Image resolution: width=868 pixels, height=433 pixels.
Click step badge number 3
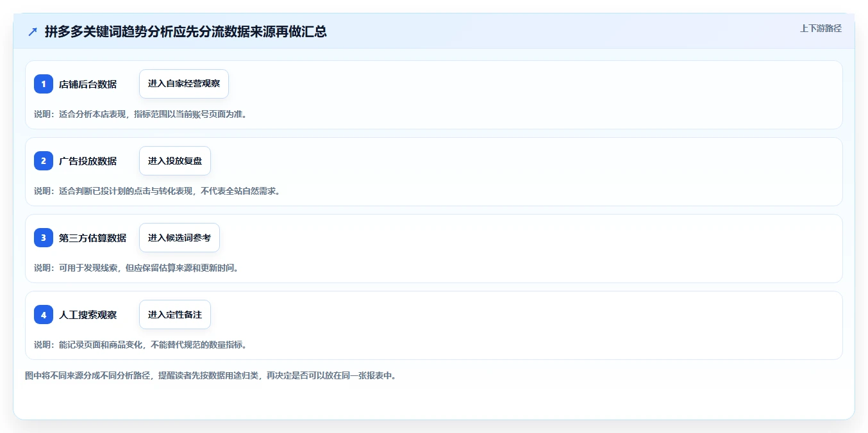44,238
